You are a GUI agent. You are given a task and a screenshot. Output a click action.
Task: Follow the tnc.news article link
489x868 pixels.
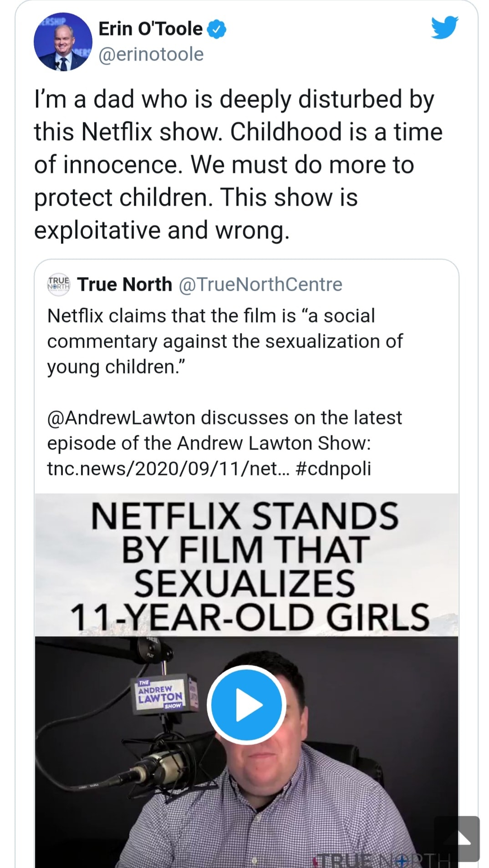169,468
